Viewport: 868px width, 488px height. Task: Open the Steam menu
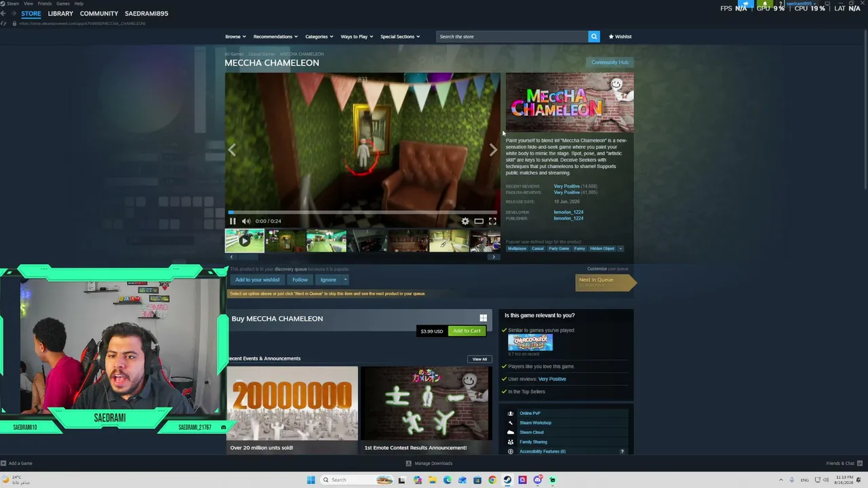12,3
